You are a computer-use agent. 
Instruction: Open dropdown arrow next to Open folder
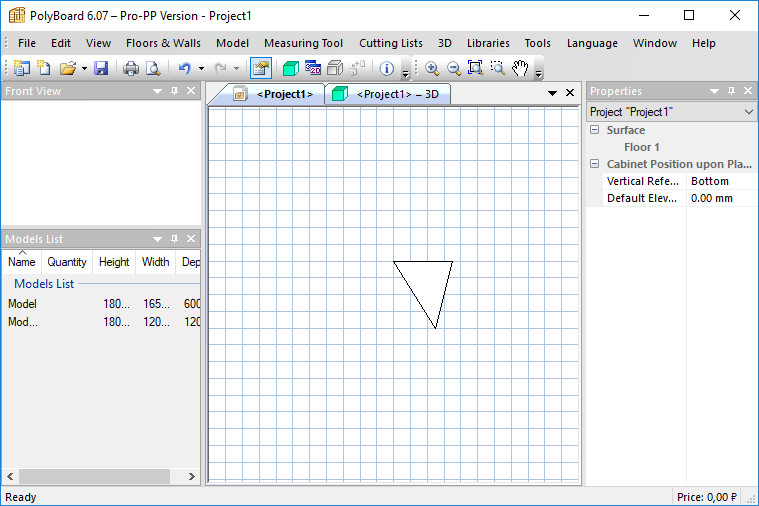click(x=84, y=69)
